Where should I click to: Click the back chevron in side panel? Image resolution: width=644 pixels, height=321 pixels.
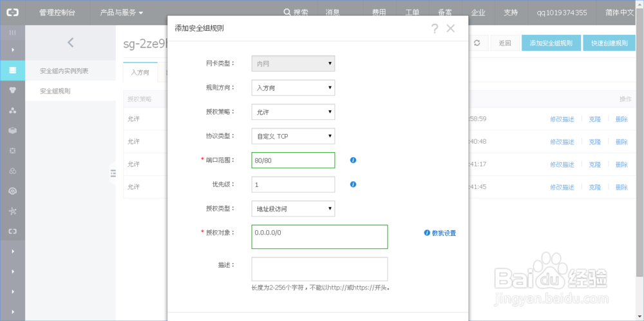tap(71, 43)
